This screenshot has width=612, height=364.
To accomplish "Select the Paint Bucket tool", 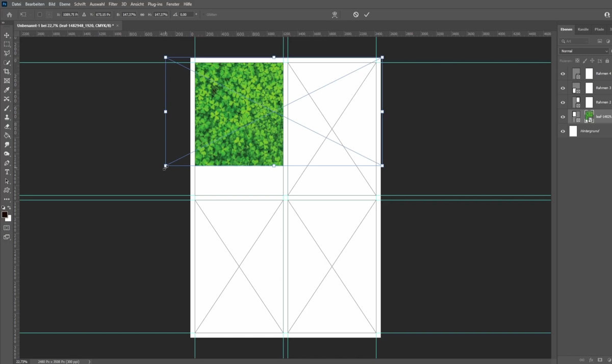I will pos(7,135).
